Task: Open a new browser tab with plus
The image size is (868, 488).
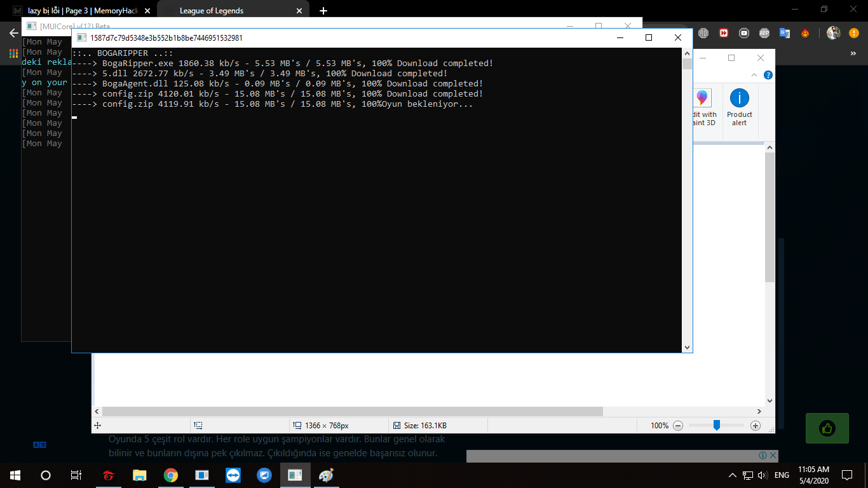Action: 323,11
